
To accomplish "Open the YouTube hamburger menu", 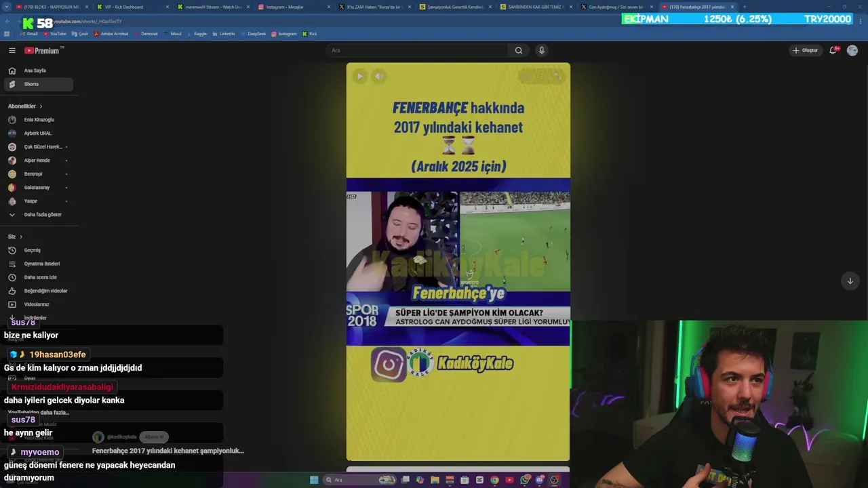I will pos(12,50).
